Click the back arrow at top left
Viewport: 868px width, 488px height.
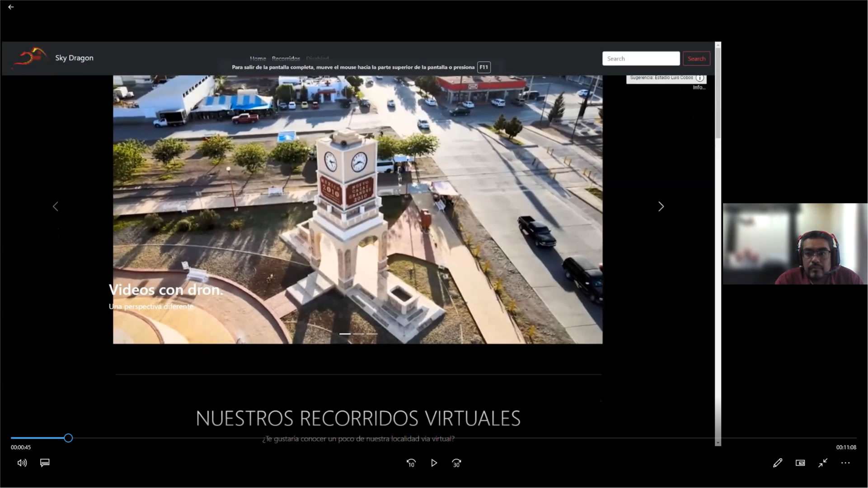point(11,7)
